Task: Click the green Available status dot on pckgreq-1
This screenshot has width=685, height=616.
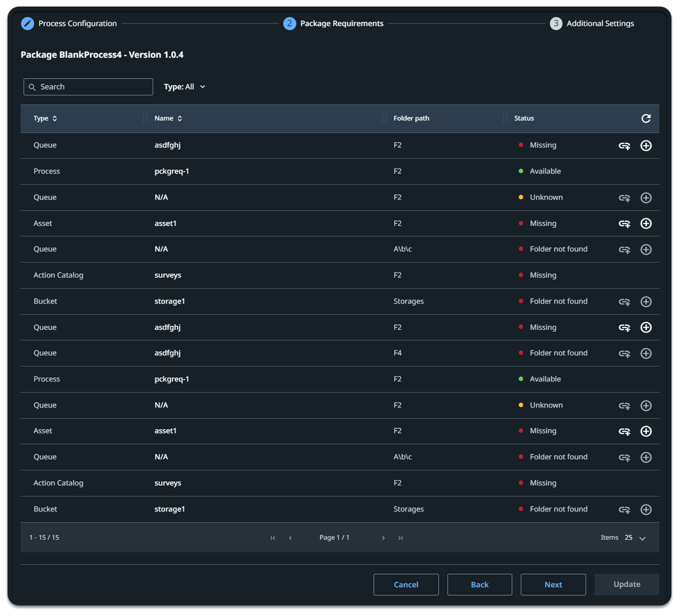Action: [x=521, y=171]
